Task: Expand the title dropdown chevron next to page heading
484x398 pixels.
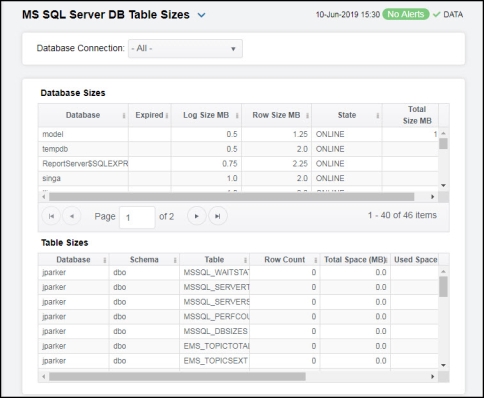Action: [201, 15]
